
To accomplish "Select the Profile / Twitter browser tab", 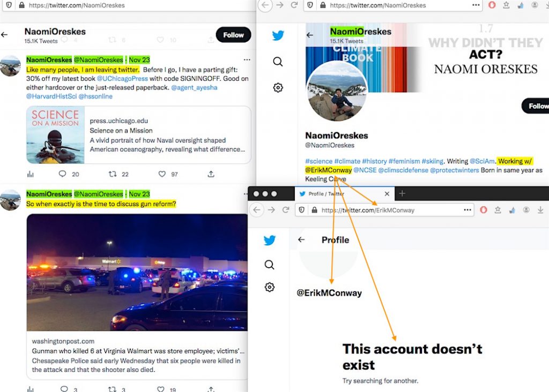I will click(338, 194).
